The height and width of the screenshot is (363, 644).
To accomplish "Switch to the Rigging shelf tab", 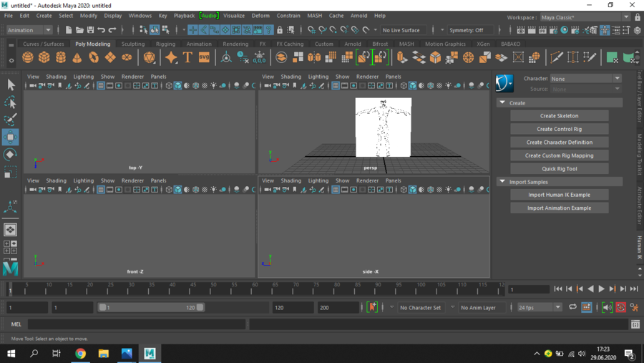I will click(x=165, y=44).
